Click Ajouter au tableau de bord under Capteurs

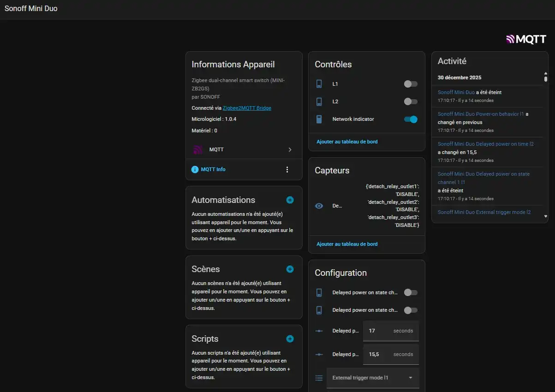(347, 244)
